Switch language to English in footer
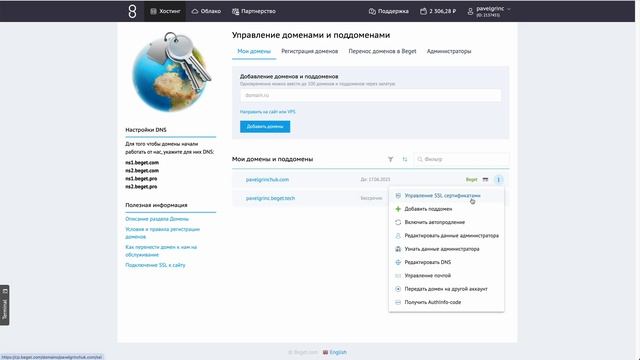640x360 pixels. 335,352
